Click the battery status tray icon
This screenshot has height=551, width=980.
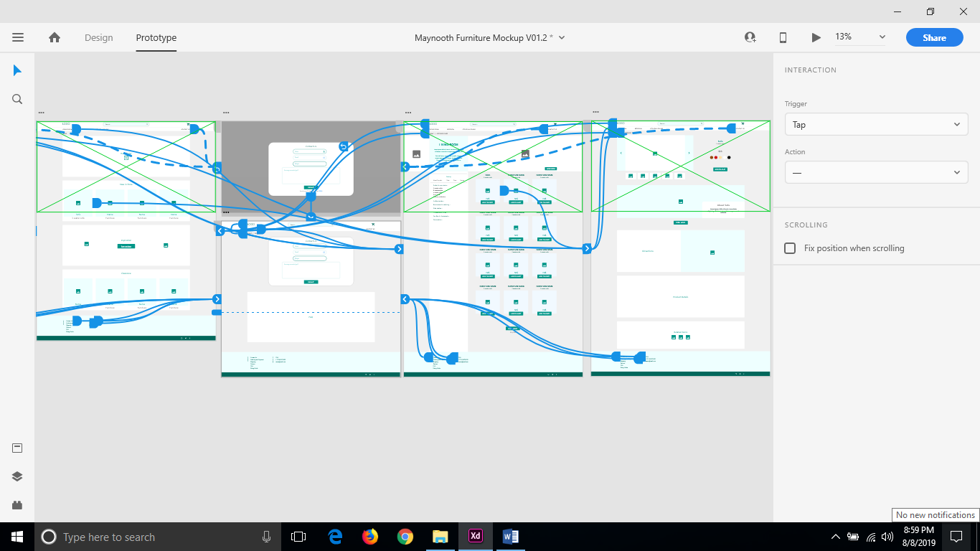click(x=853, y=537)
